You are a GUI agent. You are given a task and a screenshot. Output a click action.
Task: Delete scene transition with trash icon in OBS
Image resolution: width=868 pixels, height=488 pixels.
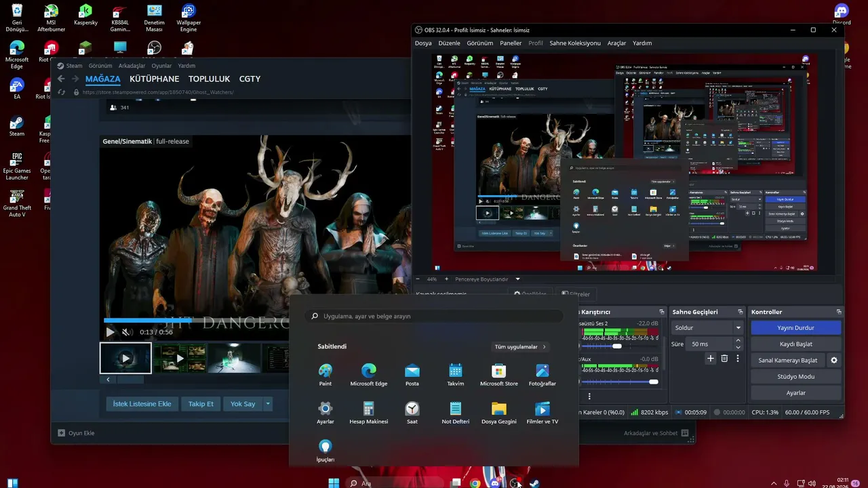(724, 359)
